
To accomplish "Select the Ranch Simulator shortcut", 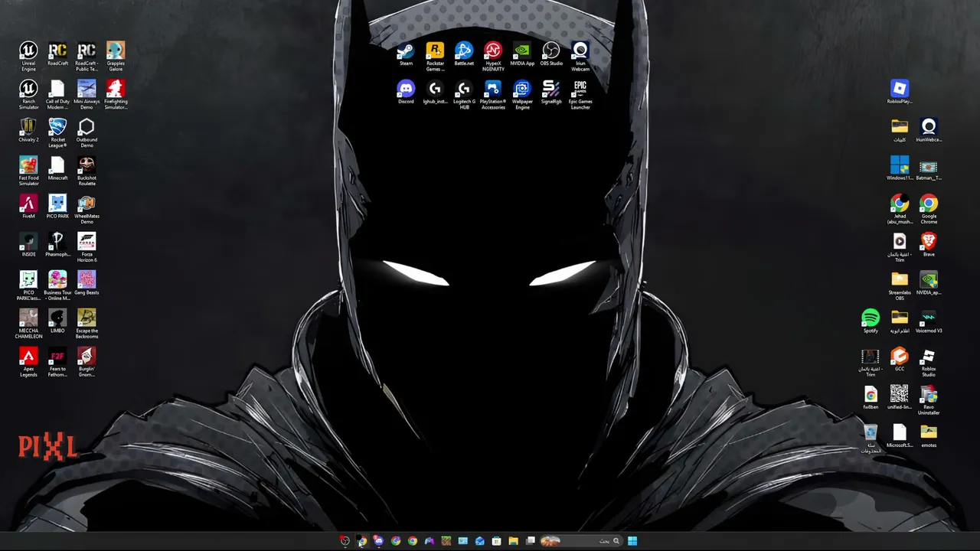I will 28,95.
